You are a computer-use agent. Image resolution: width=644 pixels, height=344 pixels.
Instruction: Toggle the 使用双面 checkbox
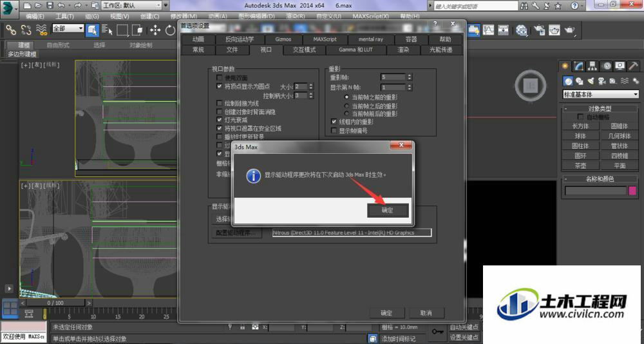(220, 78)
